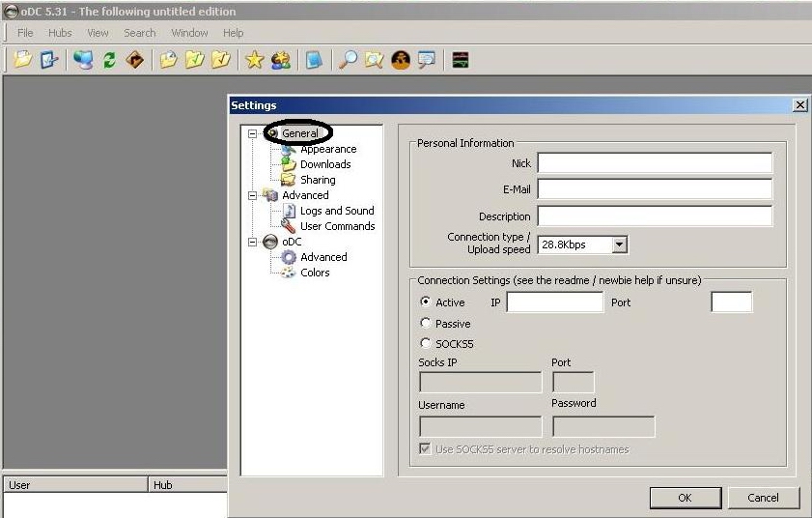This screenshot has width=812, height=518.
Task: Click the blue checklist notepad toolbar icon
Action: coord(49,60)
